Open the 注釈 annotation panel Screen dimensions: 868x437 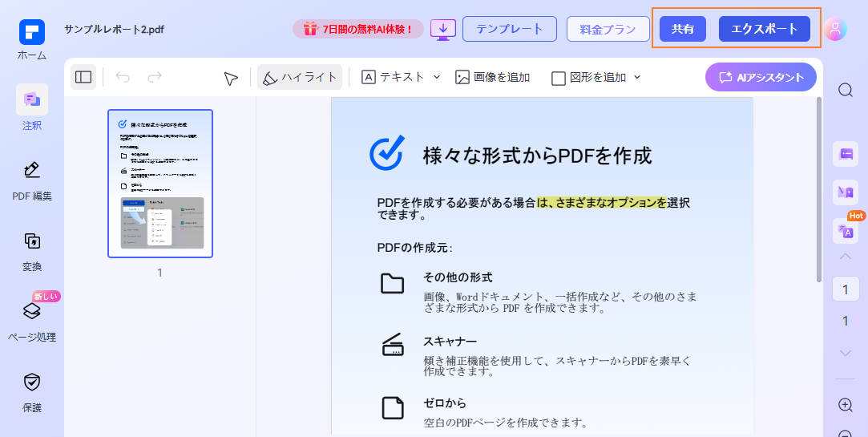pos(31,108)
